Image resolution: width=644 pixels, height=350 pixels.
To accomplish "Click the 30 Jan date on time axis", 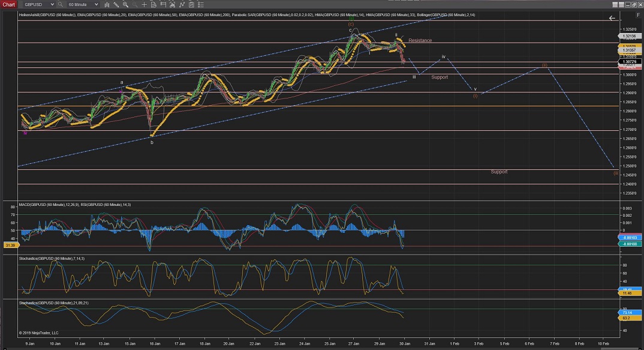I will point(404,343).
